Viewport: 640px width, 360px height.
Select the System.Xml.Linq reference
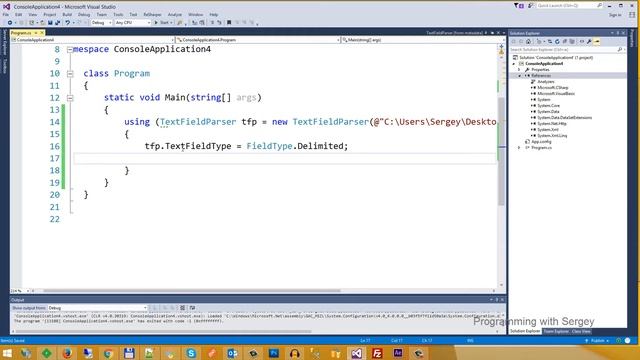pyautogui.click(x=552, y=136)
